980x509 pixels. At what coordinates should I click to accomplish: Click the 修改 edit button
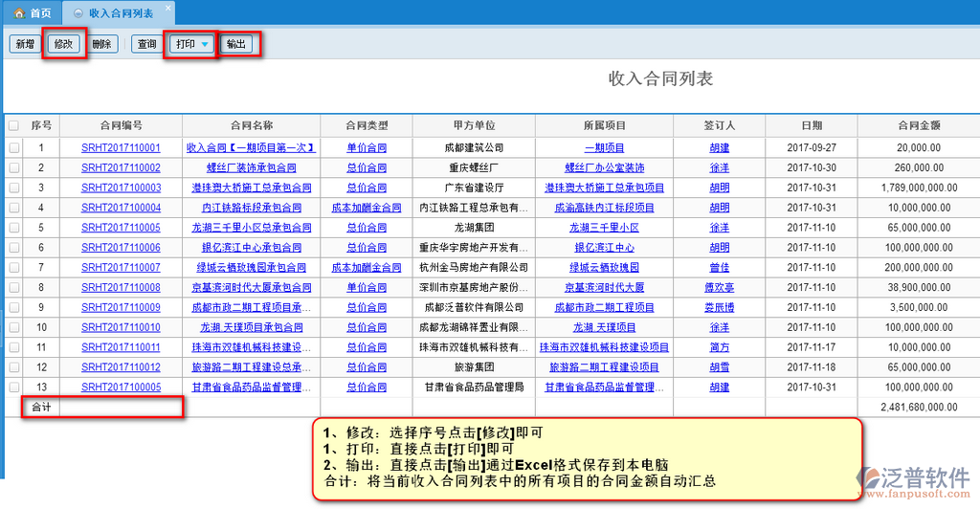[64, 44]
